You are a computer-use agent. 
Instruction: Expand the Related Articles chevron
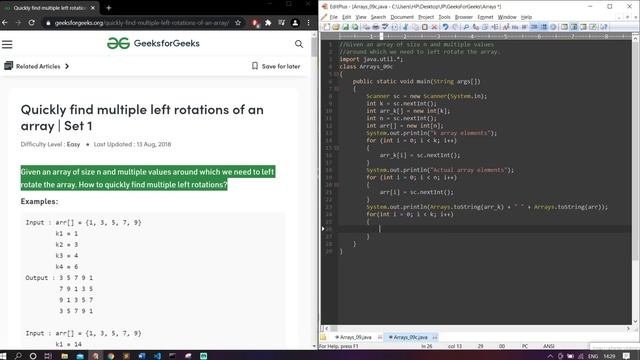pyautogui.click(x=67, y=66)
